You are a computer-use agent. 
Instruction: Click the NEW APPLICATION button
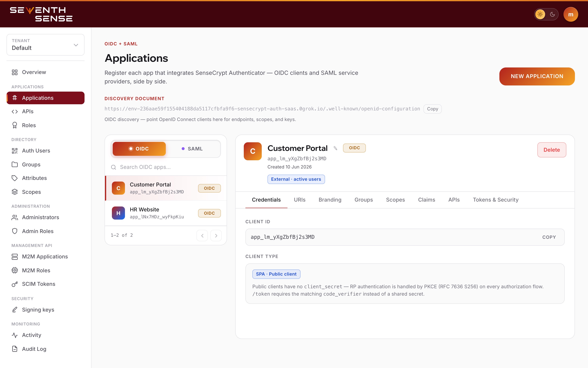click(537, 76)
